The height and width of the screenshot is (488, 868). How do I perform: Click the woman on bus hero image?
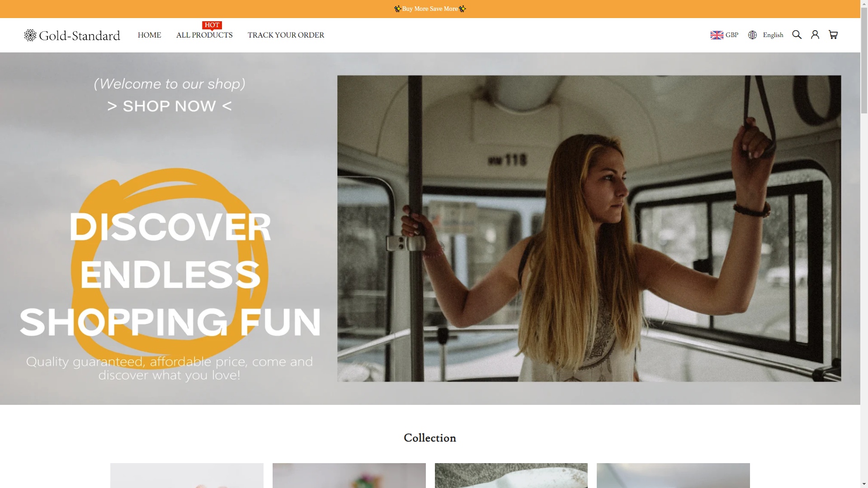[589, 229]
